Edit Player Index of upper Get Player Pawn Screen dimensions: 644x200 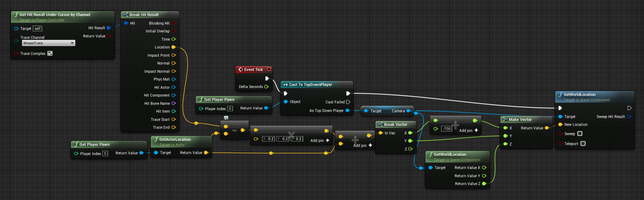(230, 109)
